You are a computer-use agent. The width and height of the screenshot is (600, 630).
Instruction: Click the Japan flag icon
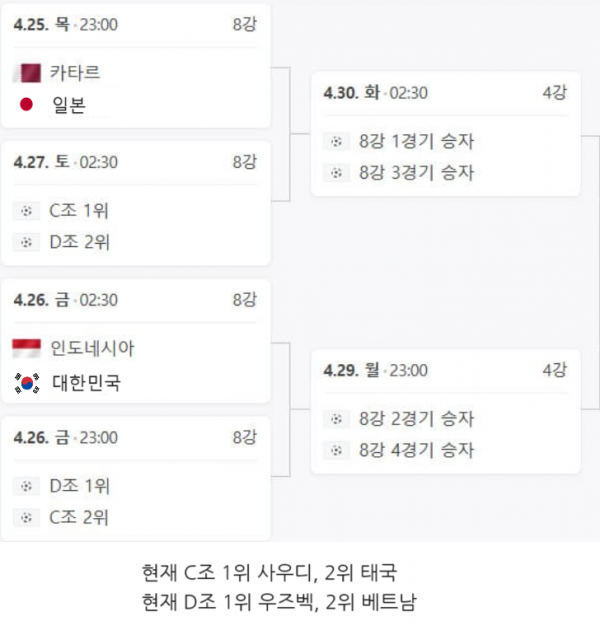click(27, 104)
